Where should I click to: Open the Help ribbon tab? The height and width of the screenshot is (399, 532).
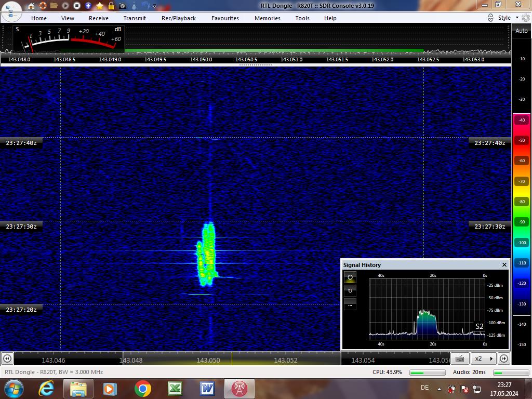click(x=330, y=18)
